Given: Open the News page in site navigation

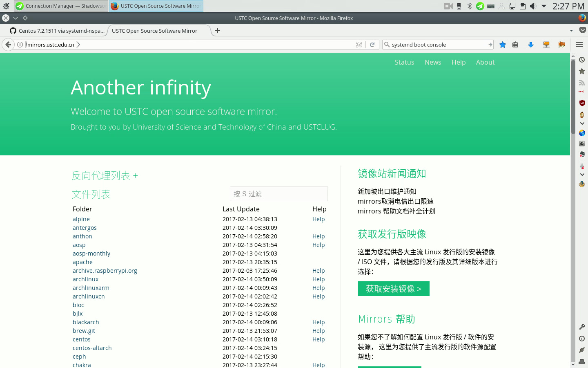Looking at the screenshot, I should 433,62.
